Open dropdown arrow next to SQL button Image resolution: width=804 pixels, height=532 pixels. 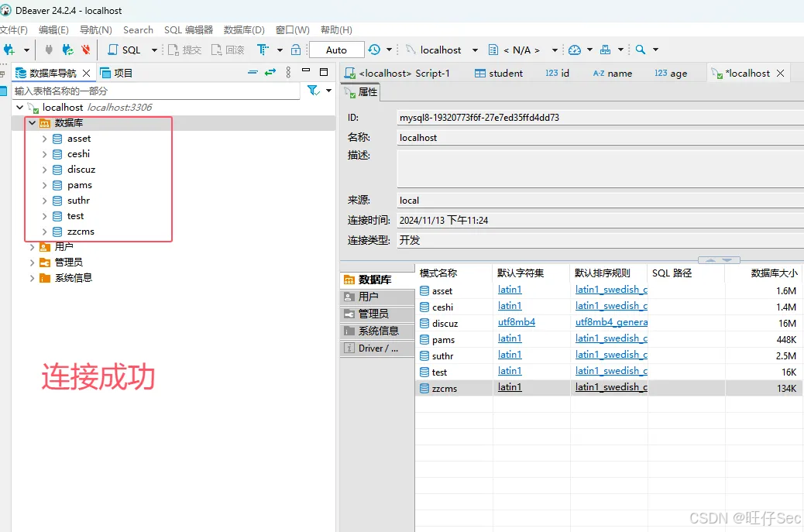pyautogui.click(x=154, y=50)
